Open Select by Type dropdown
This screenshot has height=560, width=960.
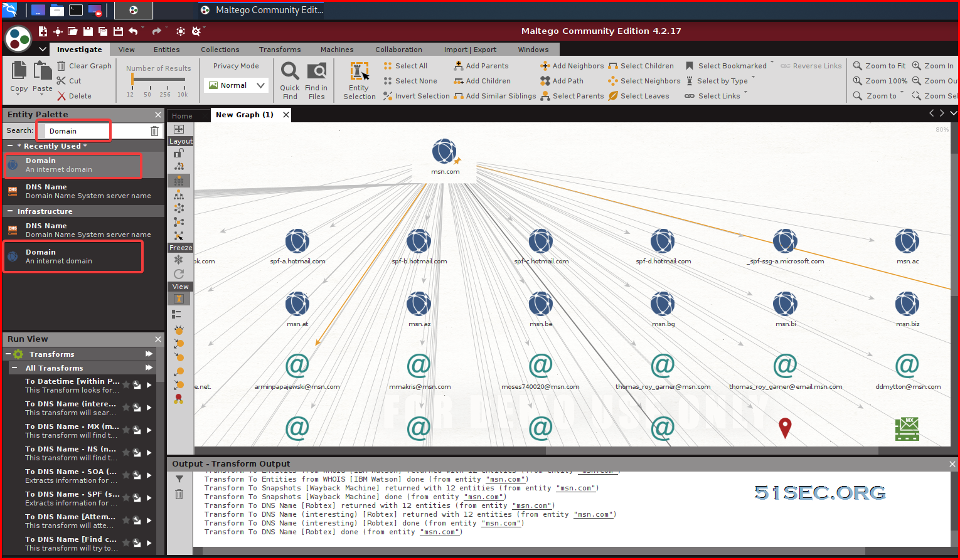pyautogui.click(x=722, y=81)
